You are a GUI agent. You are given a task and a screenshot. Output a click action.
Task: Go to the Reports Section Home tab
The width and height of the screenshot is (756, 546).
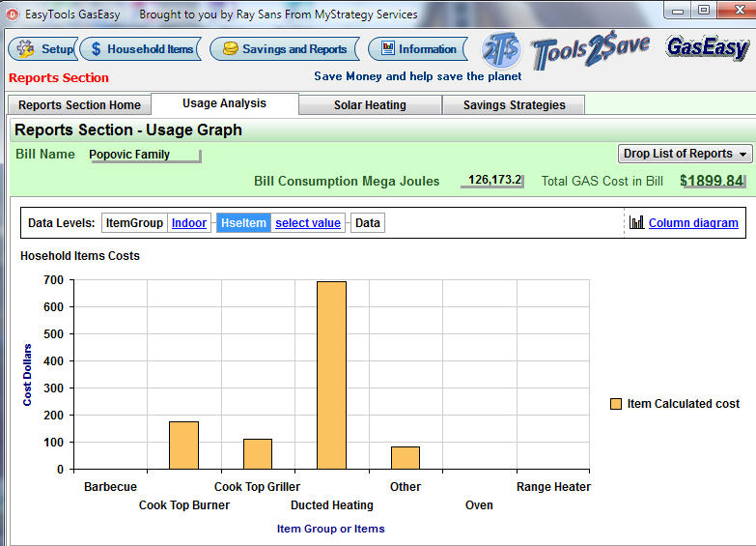tap(79, 105)
